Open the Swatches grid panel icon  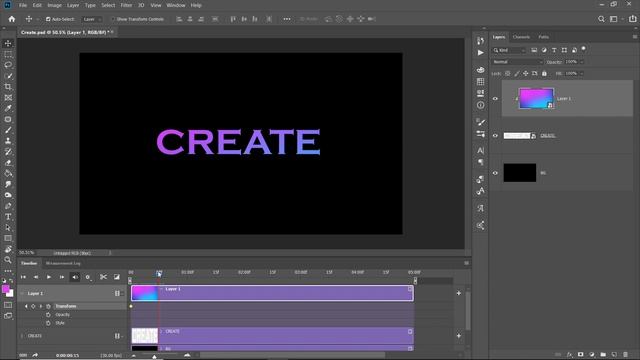(480, 82)
